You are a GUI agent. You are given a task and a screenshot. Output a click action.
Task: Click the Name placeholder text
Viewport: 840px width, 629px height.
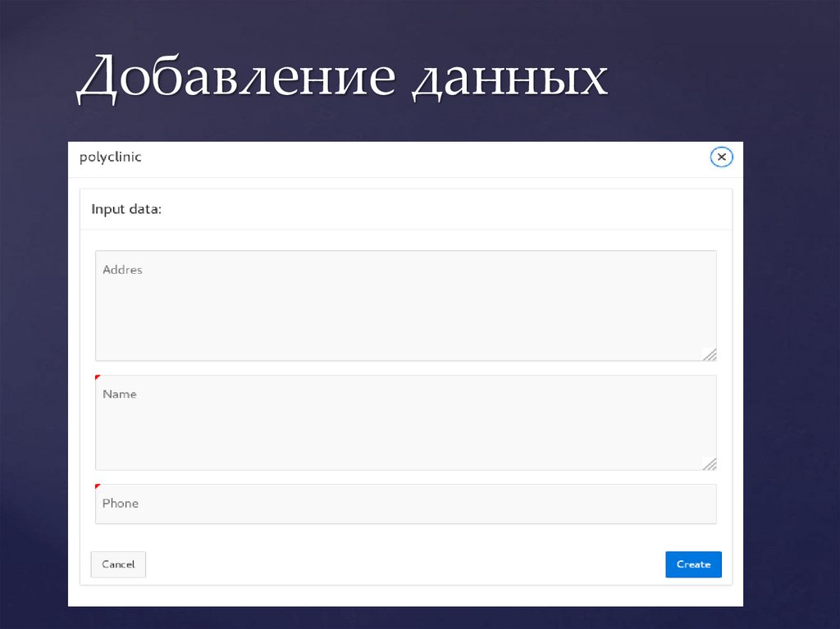(x=119, y=394)
